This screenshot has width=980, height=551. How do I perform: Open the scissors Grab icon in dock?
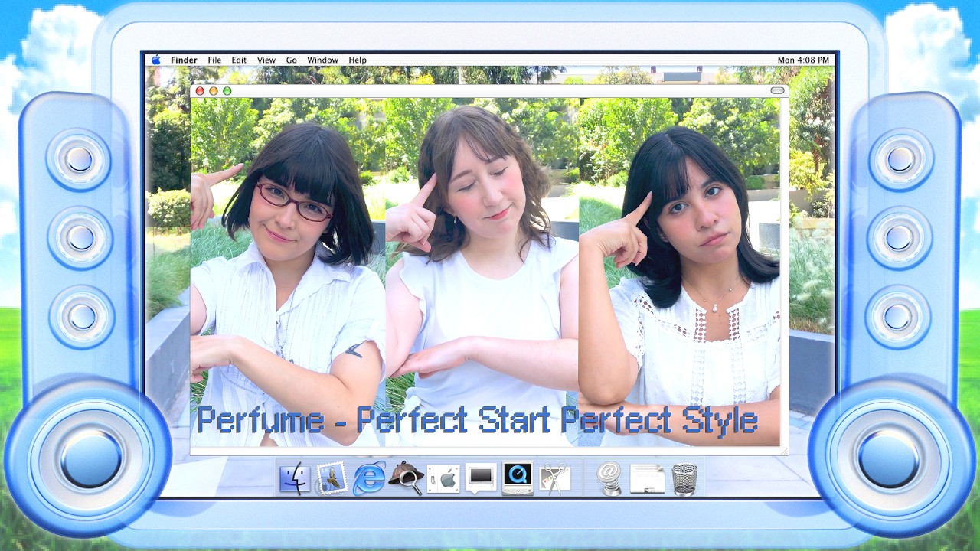click(x=555, y=479)
